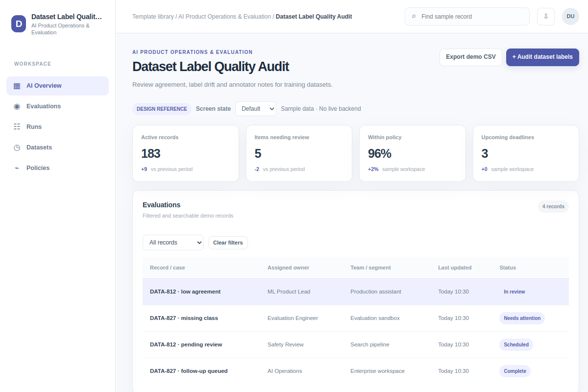Click the Evaluations sidebar icon

coord(17,106)
